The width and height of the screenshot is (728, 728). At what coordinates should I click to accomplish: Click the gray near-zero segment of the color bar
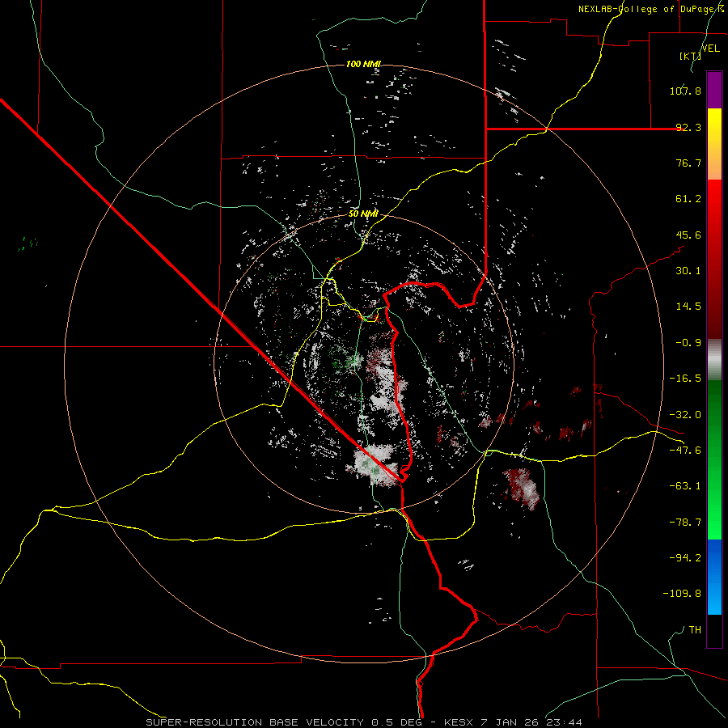point(714,360)
